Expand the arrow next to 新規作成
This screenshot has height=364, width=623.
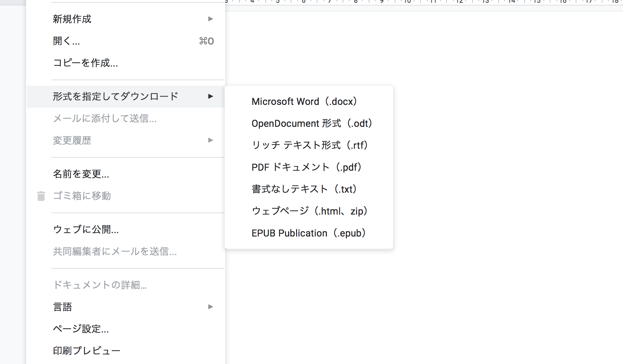click(210, 19)
